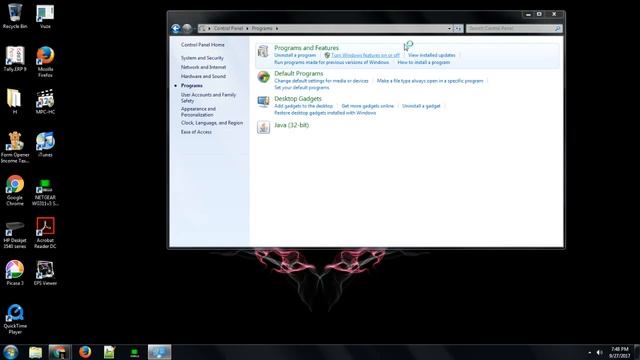The width and height of the screenshot is (640, 360).
Task: Select Programs in the sidebar
Action: pyautogui.click(x=191, y=86)
